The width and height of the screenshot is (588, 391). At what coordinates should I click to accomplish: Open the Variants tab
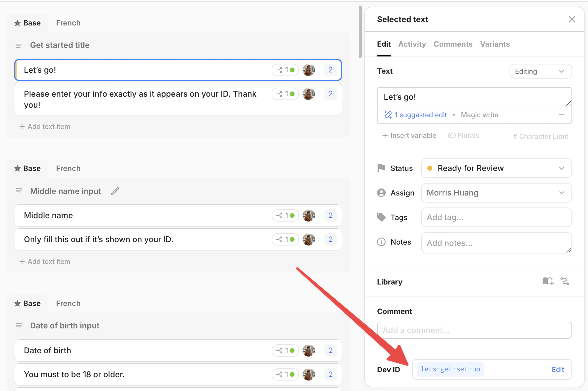click(x=495, y=44)
